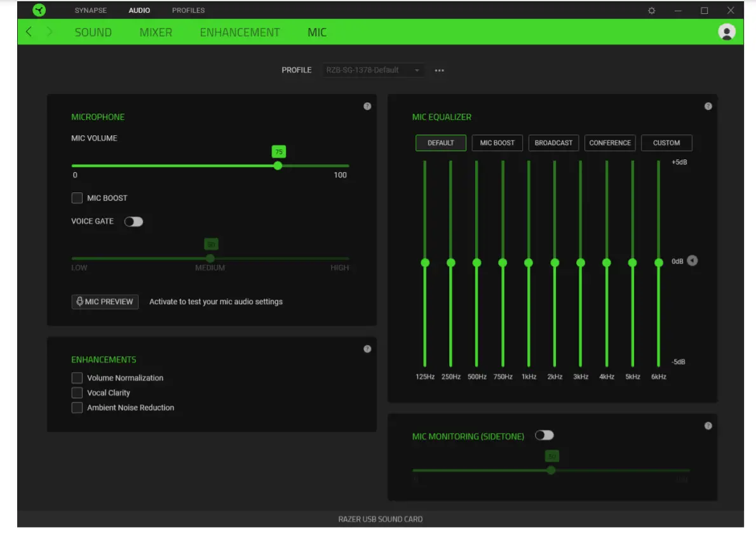The width and height of the screenshot is (756, 534).
Task: Open the user account avatar
Action: 726,32
